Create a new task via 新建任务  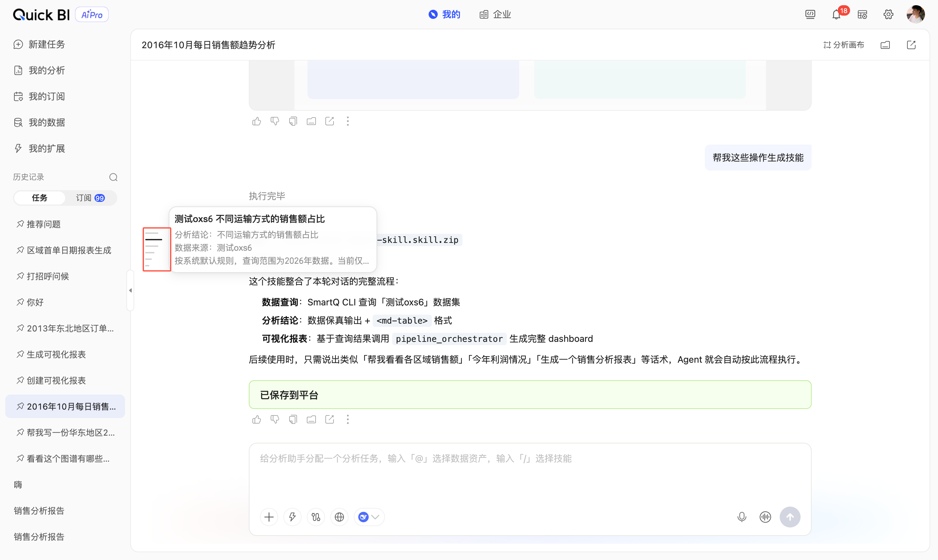[39, 44]
